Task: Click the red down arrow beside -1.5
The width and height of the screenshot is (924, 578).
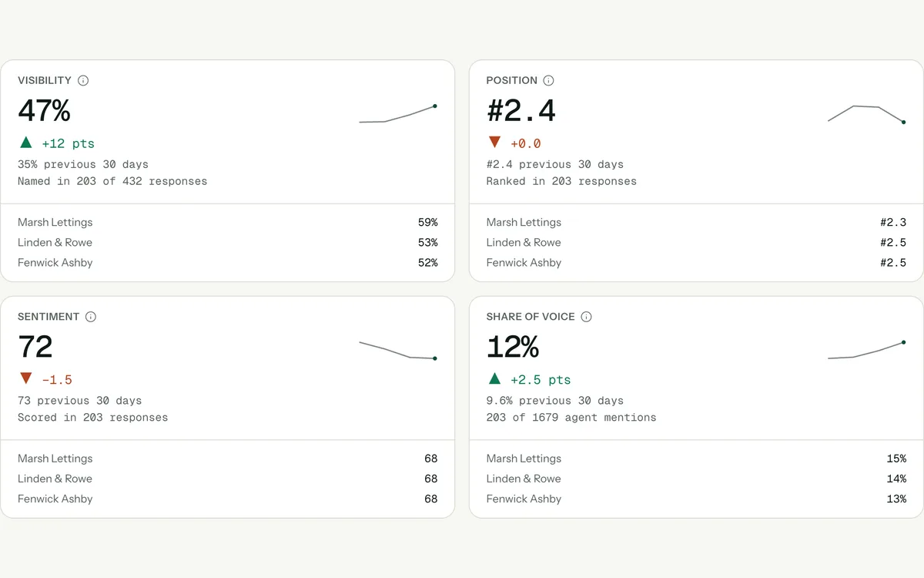Action: click(x=26, y=378)
